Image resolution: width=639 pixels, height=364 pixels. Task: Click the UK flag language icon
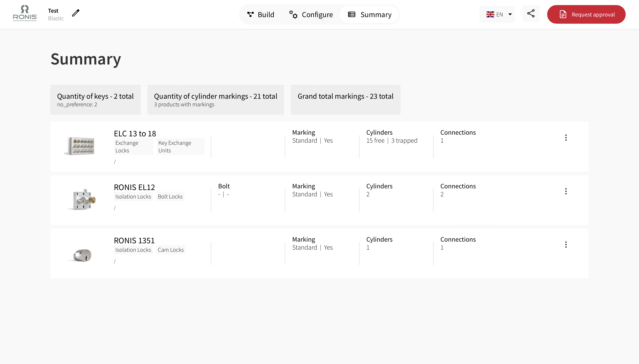[x=490, y=15]
